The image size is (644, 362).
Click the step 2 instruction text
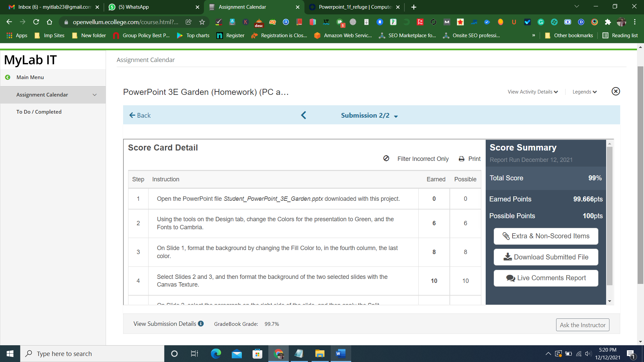click(275, 223)
